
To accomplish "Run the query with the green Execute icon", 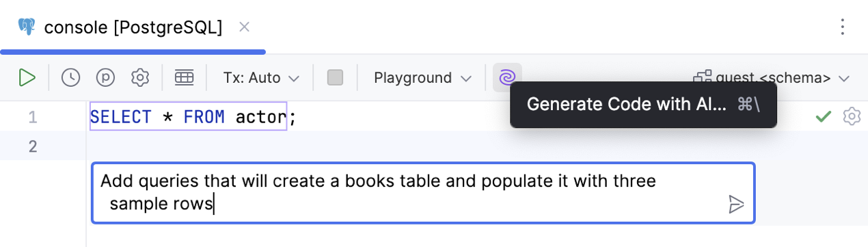I will click(27, 77).
